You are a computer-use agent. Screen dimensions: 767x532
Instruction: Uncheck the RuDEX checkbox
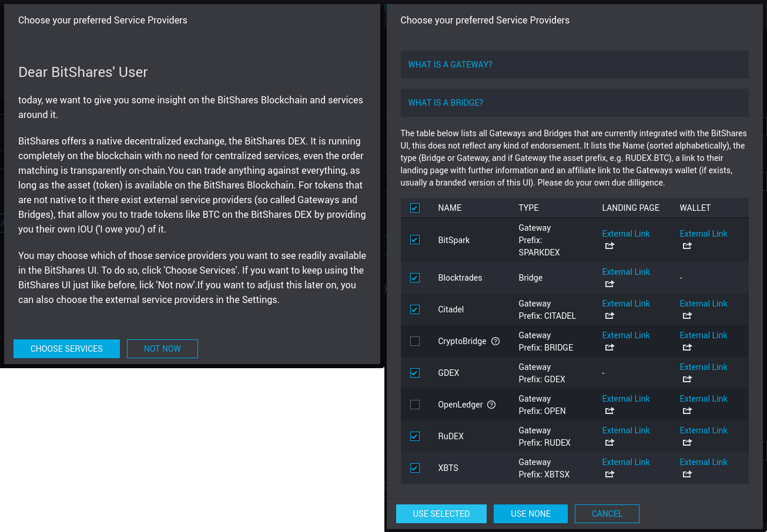[x=415, y=436]
